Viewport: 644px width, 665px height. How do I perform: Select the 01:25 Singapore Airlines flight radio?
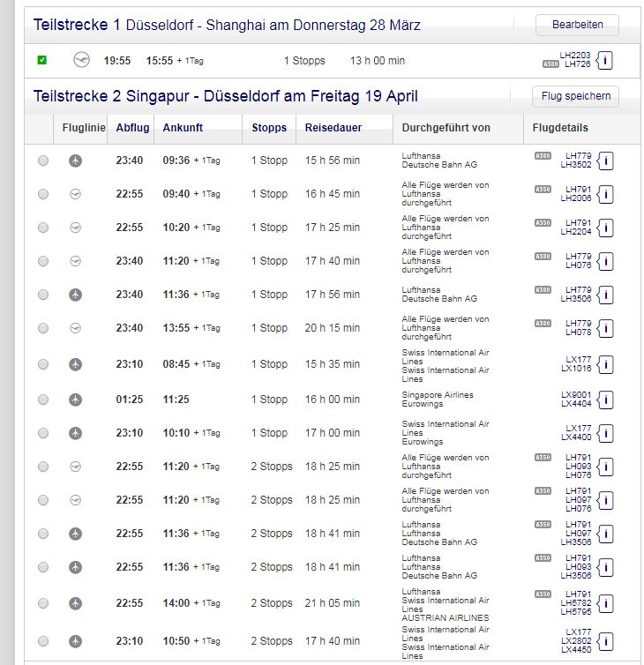[43, 400]
